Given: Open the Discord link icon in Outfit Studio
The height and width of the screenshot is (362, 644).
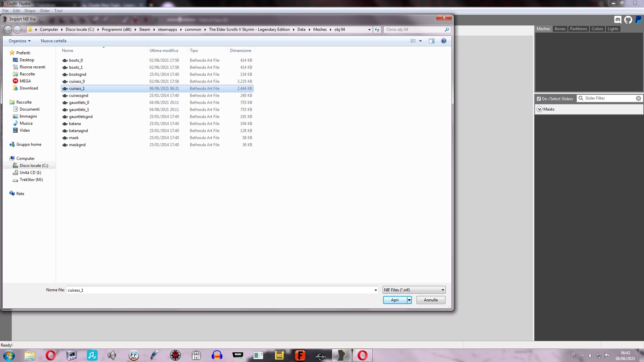Looking at the screenshot, I should click(618, 20).
